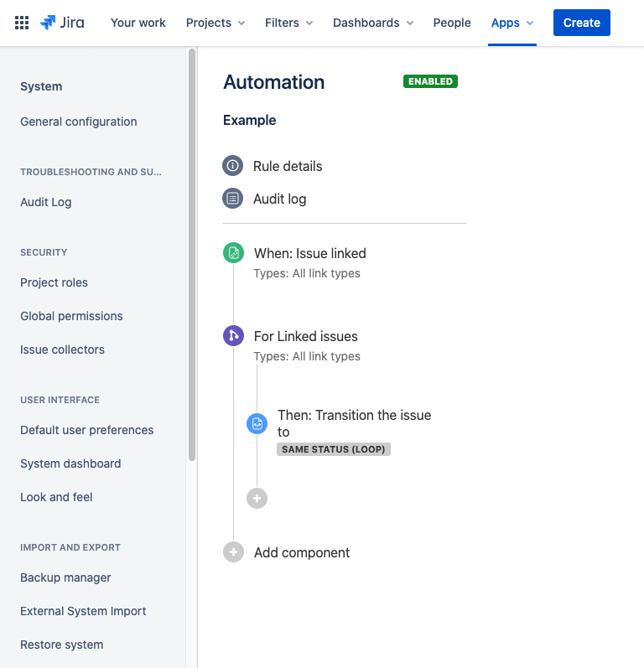The image size is (644, 668).
Task: Click the sidebar vertical scrollbar
Action: click(192, 255)
